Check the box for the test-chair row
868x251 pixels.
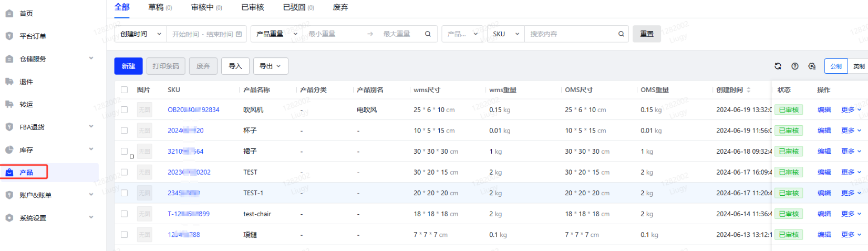[x=125, y=214]
